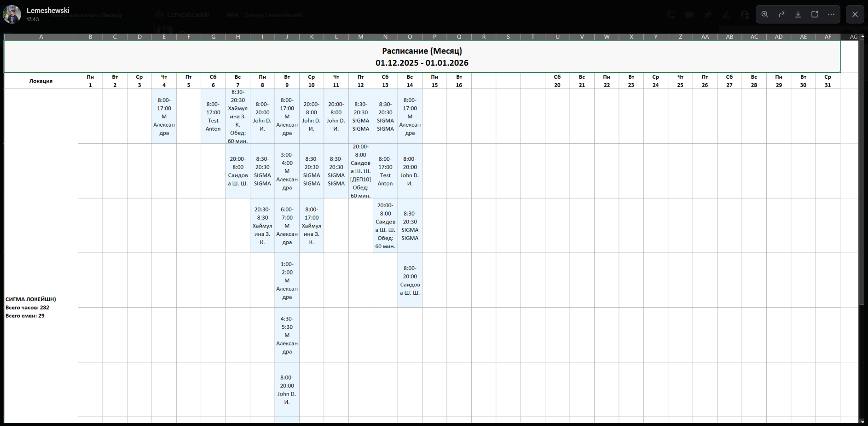This screenshot has width=868, height=426.
Task: Click the СИГМА ЛОКЕЙШН location cell
Action: pyautogui.click(x=31, y=299)
